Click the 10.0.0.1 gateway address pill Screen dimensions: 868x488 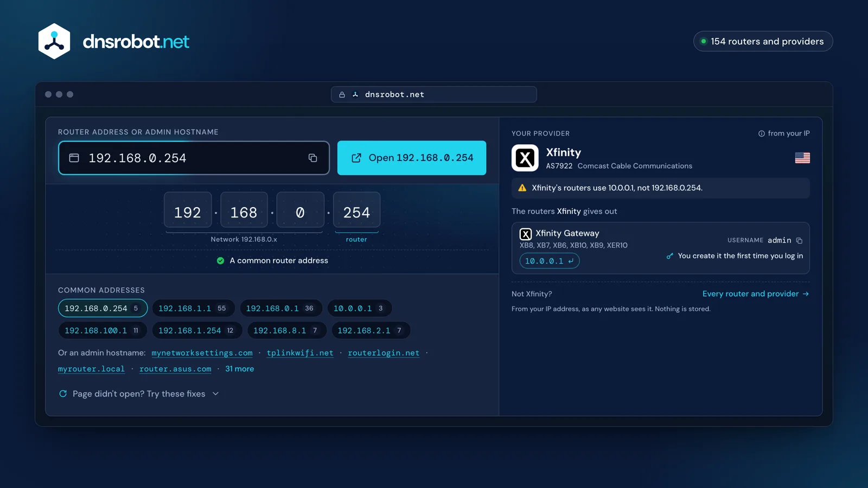550,261
